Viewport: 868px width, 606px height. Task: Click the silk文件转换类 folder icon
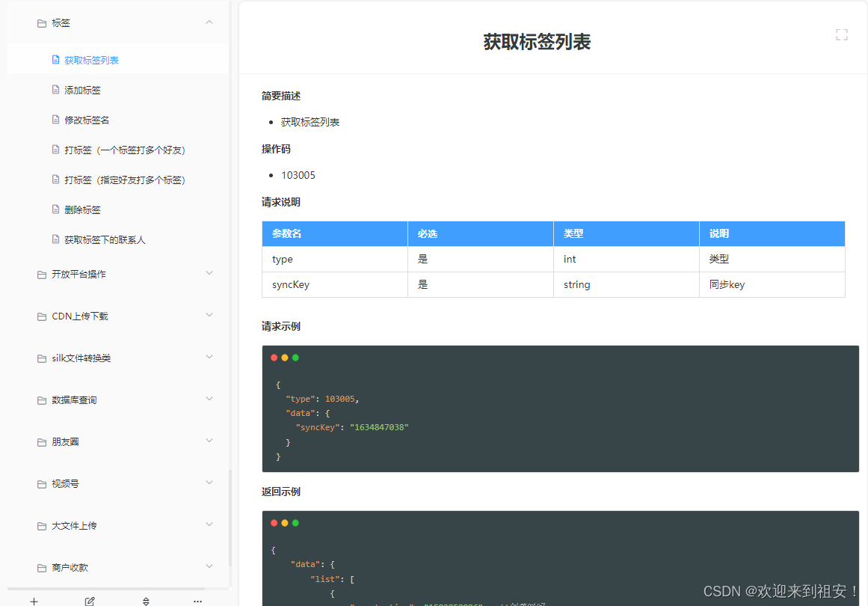click(42, 359)
